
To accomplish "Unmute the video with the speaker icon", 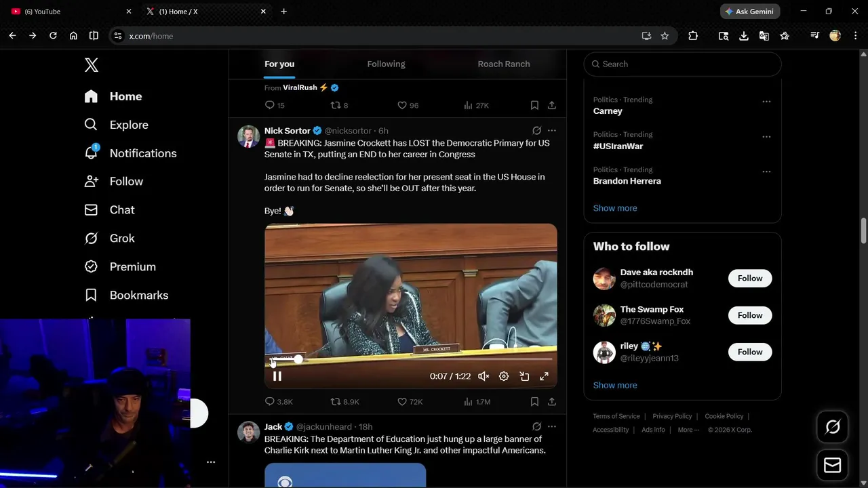I will [484, 376].
